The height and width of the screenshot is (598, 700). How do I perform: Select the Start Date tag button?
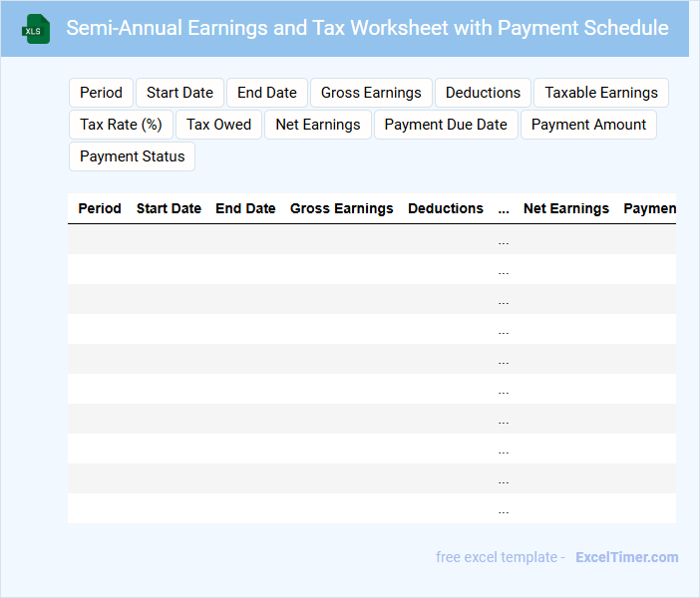click(179, 93)
